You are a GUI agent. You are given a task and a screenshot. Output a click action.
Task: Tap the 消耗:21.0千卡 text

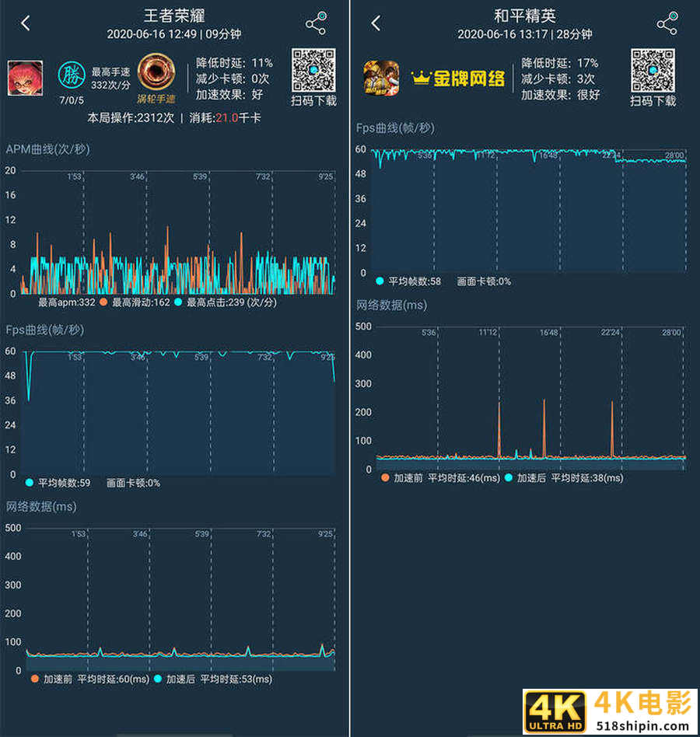click(225, 118)
